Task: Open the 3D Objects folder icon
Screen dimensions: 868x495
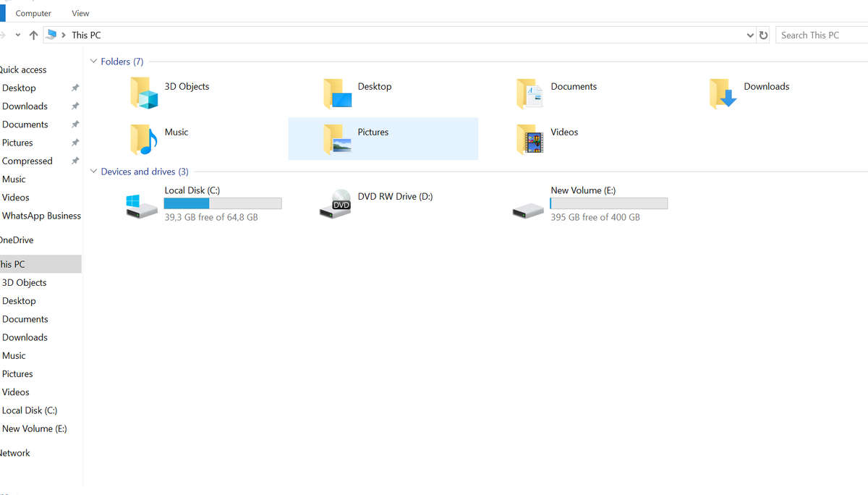Action: (143, 93)
